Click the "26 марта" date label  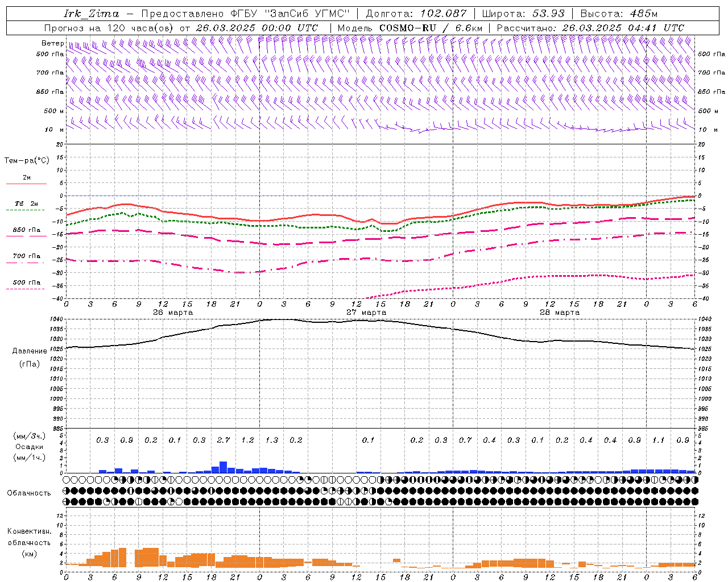[x=173, y=313]
